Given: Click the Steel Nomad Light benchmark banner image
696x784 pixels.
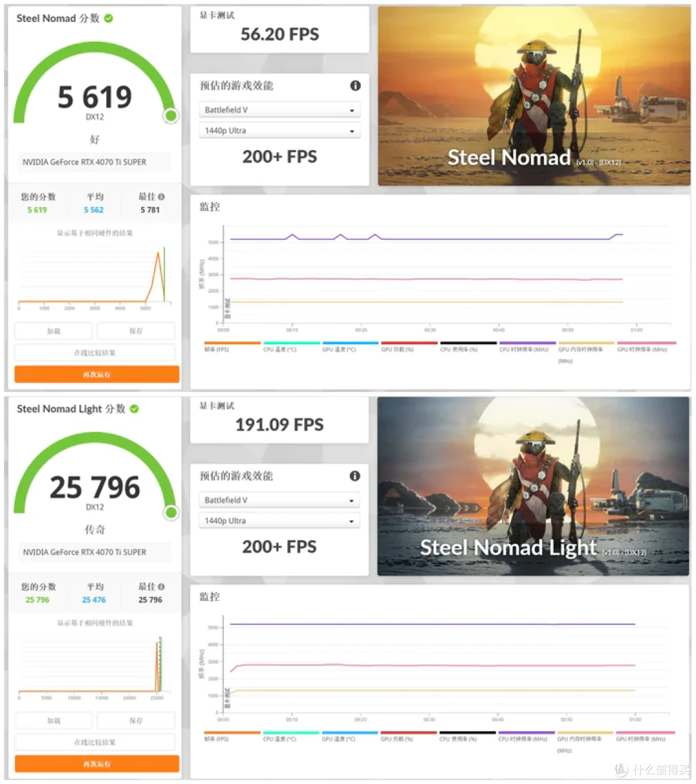Looking at the screenshot, I should (x=534, y=486).
